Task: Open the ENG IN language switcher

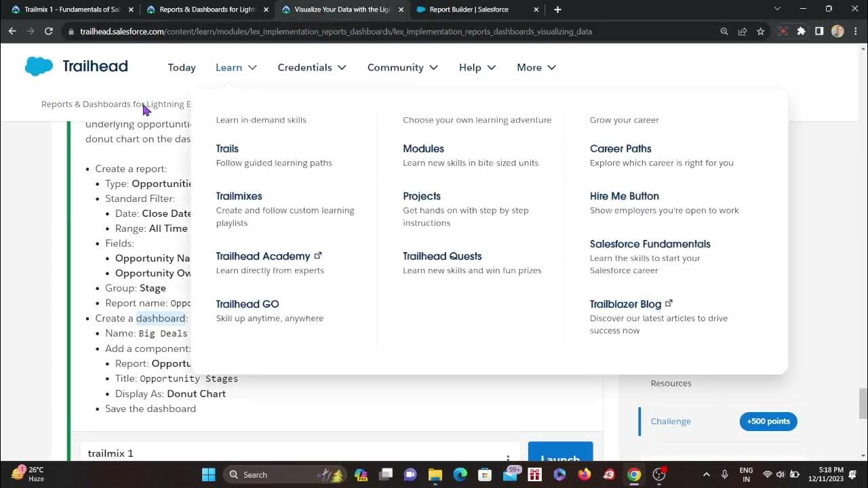Action: tap(746, 474)
